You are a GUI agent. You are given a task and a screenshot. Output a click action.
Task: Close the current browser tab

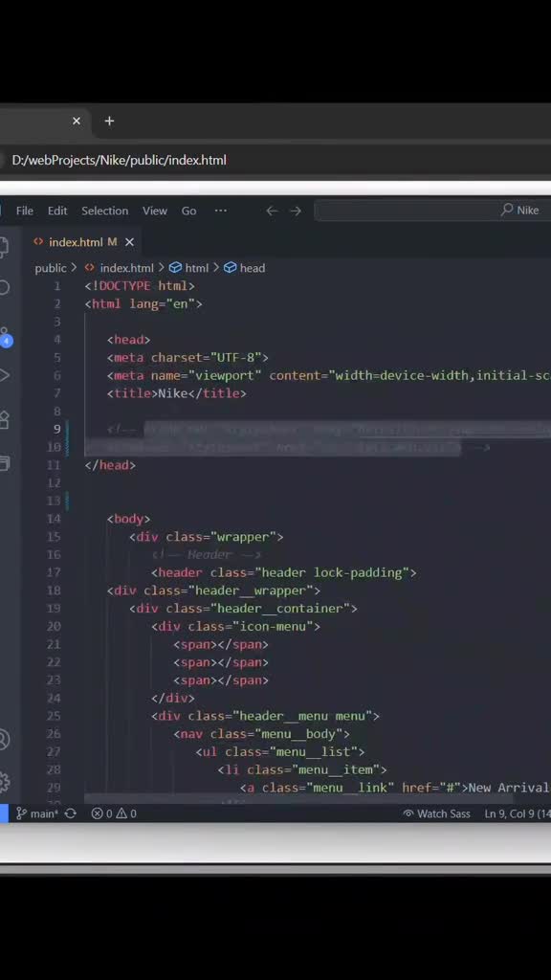click(77, 121)
